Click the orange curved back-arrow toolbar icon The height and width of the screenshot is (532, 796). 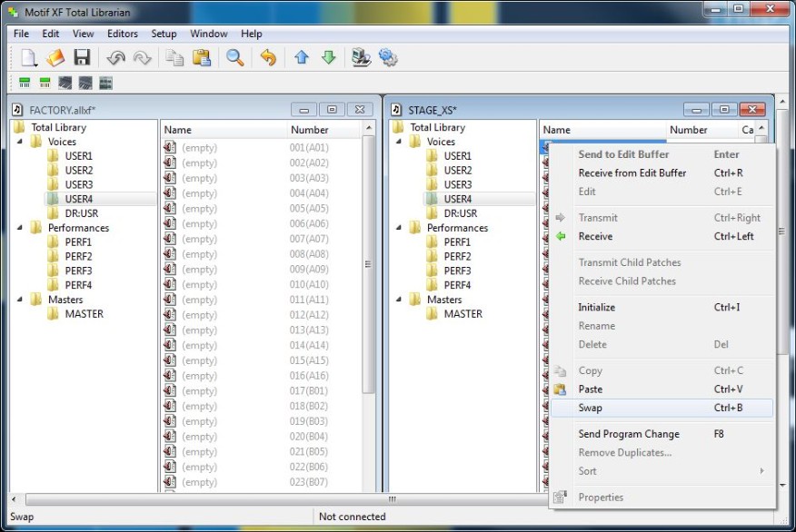point(268,58)
